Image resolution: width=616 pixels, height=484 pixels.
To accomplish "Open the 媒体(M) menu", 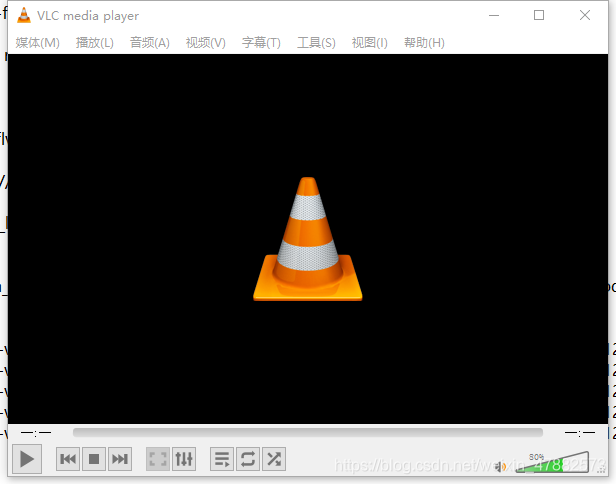I will pos(38,42).
